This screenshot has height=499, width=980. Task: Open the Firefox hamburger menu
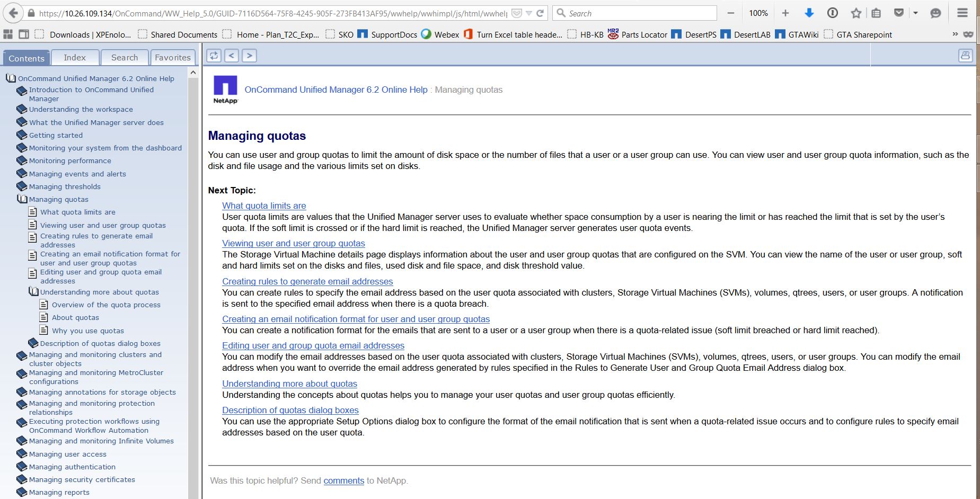click(963, 13)
